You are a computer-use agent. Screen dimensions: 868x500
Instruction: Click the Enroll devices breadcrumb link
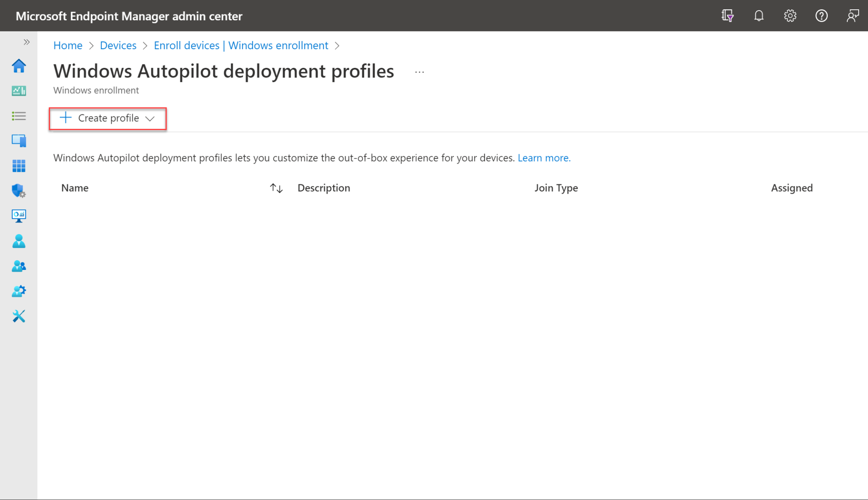241,45
